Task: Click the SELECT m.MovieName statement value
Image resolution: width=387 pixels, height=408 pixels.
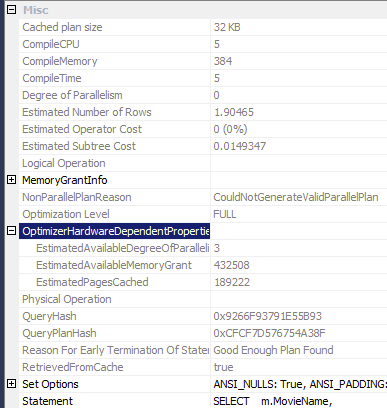Action: pos(273,401)
